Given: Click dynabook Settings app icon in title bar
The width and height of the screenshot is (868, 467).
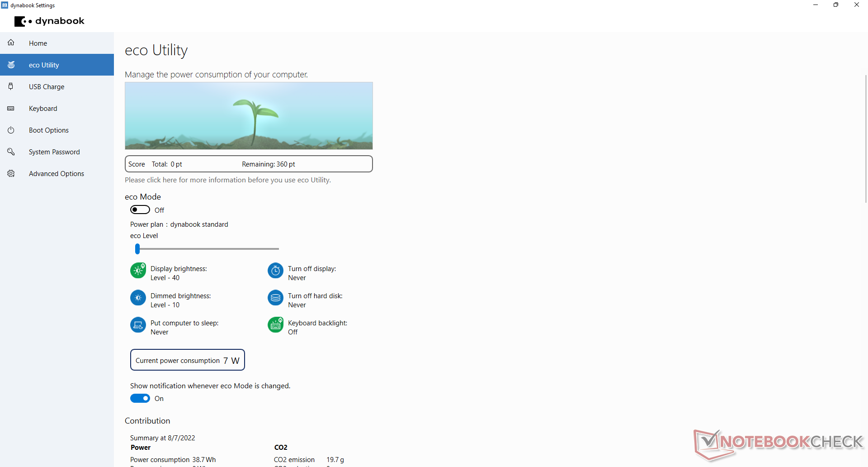Looking at the screenshot, I should (5, 5).
